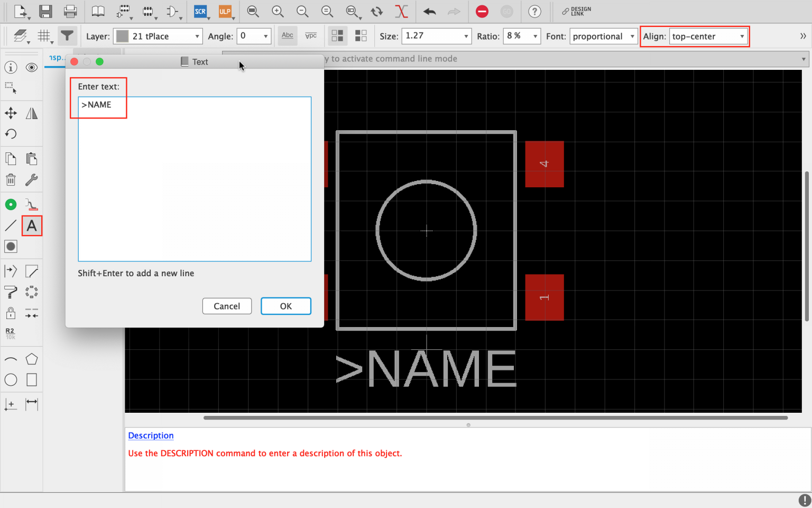Open the Change tool with wrench icon
The image size is (812, 508).
(x=32, y=179)
